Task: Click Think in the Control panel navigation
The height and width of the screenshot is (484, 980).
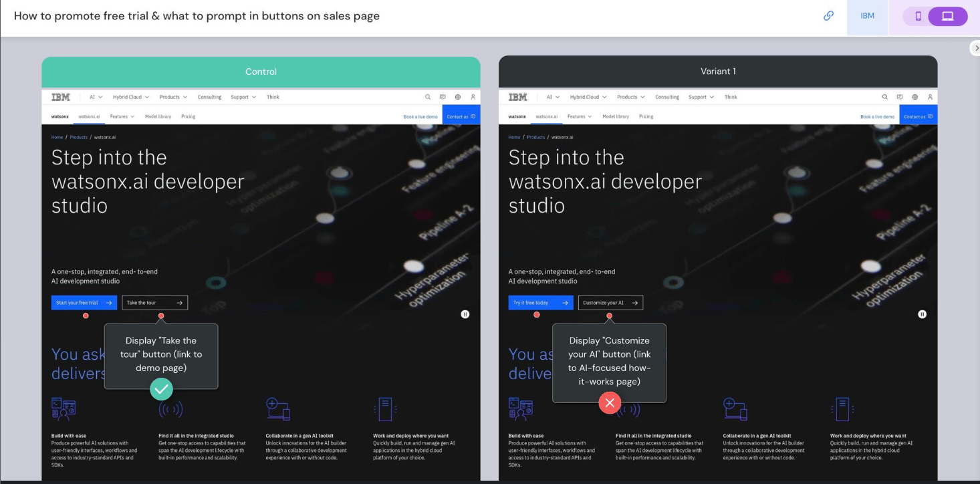Action: pos(273,97)
